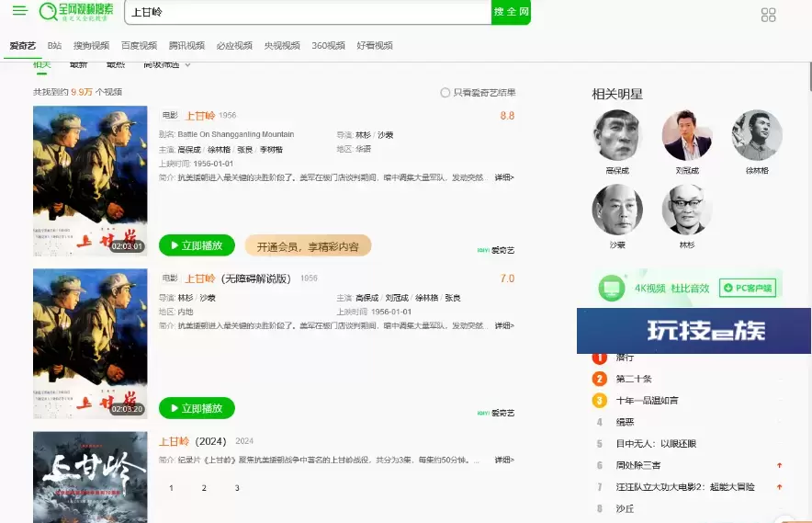Image resolution: width=812 pixels, height=523 pixels.
Task: Play the first 上甘岭 movie with 立即播放
Action: coord(197,245)
